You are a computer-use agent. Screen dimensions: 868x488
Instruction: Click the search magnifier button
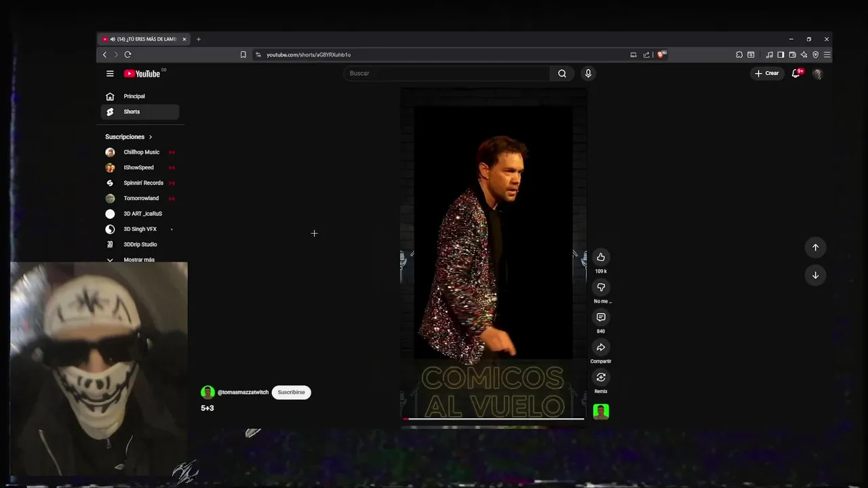[x=562, y=73]
